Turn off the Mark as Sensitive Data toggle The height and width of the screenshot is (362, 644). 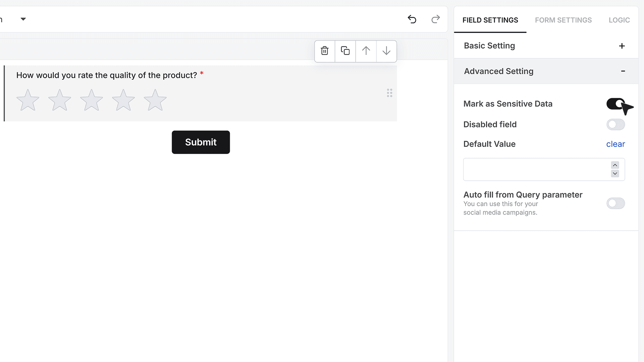pos(615,104)
